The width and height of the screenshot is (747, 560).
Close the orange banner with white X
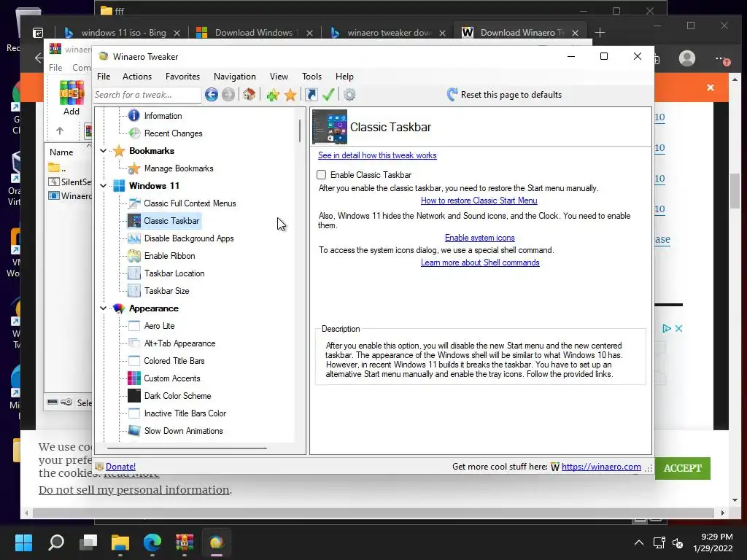tap(711, 87)
